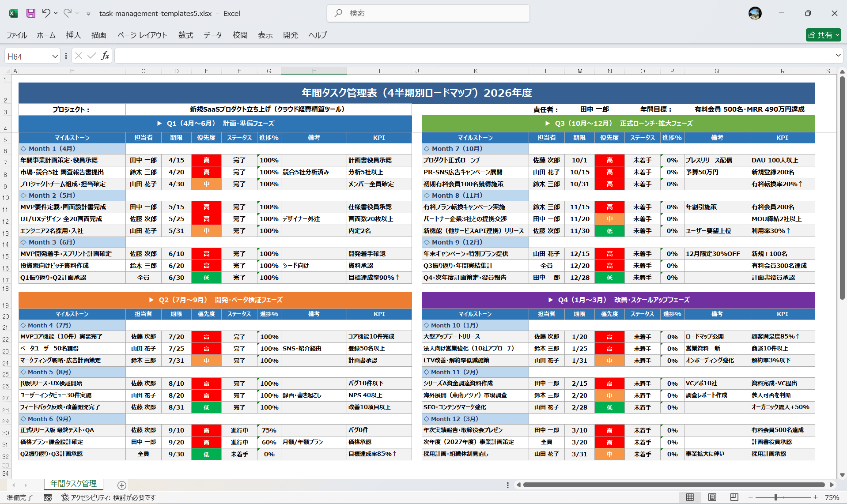The height and width of the screenshot is (504, 847).
Task: Open the ファイル menu
Action: coord(17,35)
